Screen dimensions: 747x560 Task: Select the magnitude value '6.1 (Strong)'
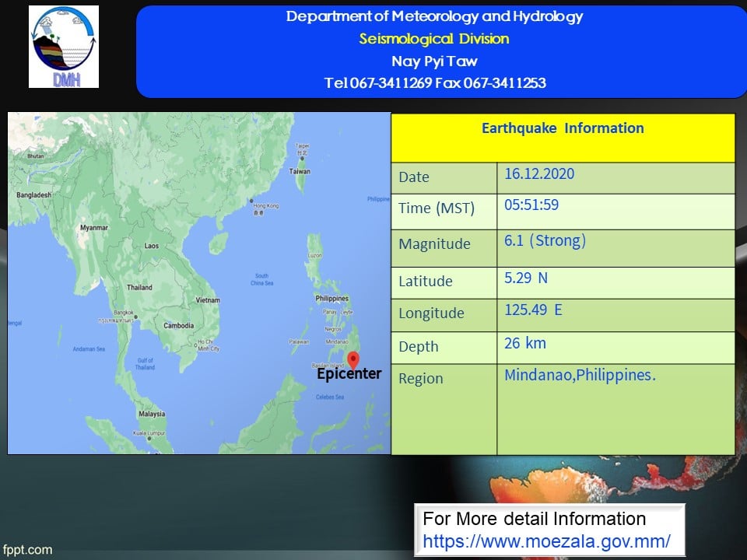point(545,240)
